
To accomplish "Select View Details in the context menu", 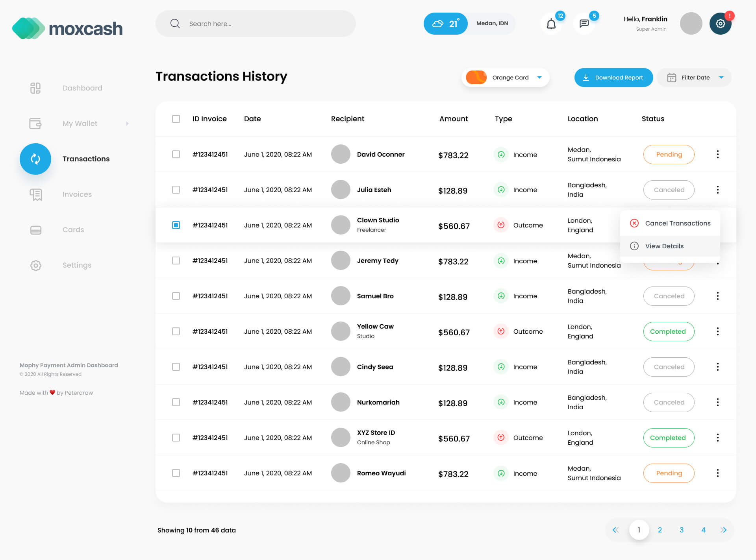I will tap(664, 246).
